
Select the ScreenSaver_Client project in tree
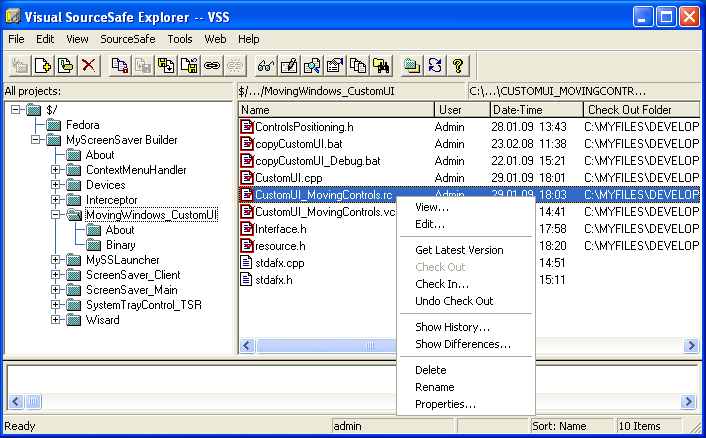(133, 275)
